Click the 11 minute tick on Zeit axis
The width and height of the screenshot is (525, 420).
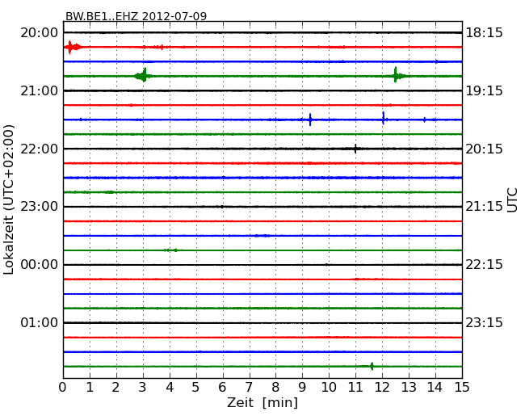(x=355, y=387)
